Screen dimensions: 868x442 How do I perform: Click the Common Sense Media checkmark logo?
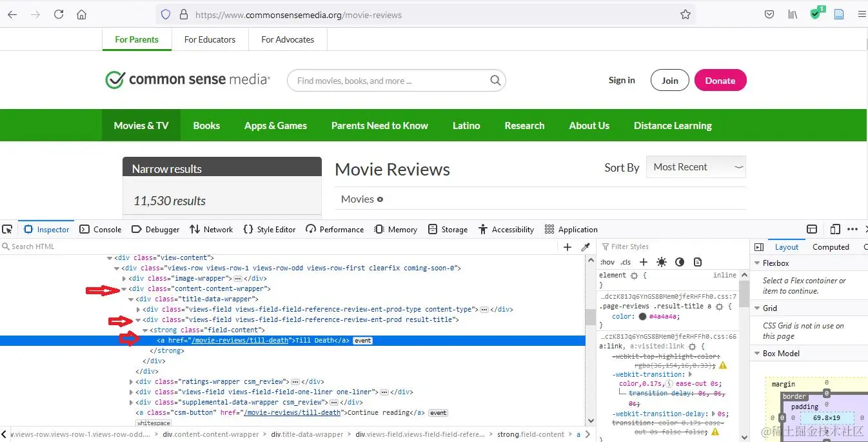coord(115,80)
